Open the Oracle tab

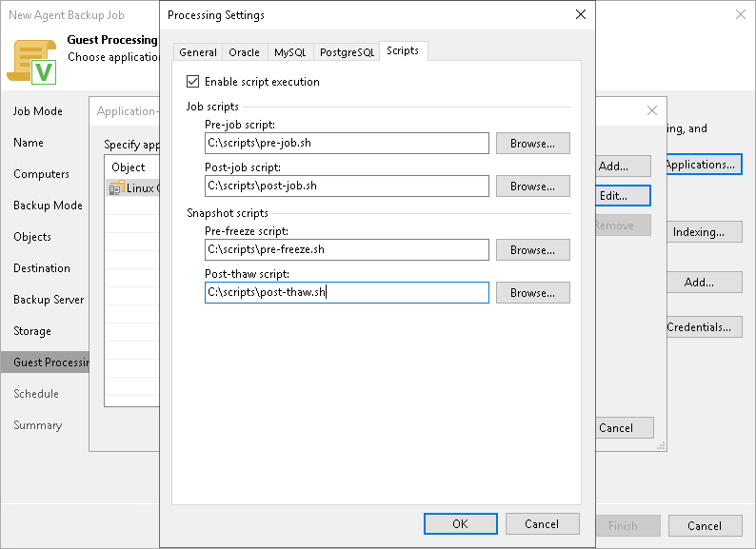tap(244, 52)
